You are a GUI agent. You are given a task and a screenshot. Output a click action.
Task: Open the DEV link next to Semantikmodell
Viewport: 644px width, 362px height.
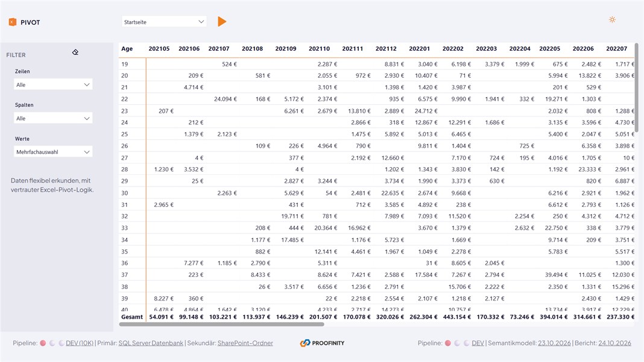(478, 343)
